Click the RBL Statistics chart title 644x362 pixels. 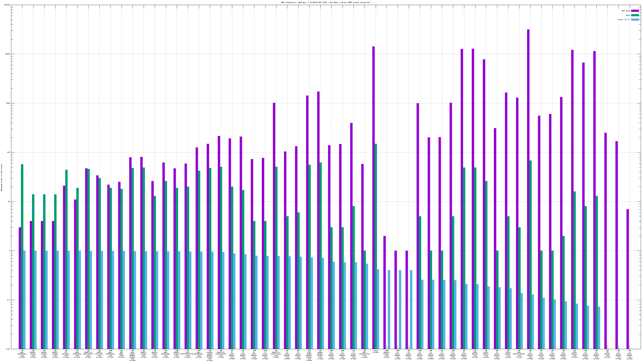[x=325, y=2]
